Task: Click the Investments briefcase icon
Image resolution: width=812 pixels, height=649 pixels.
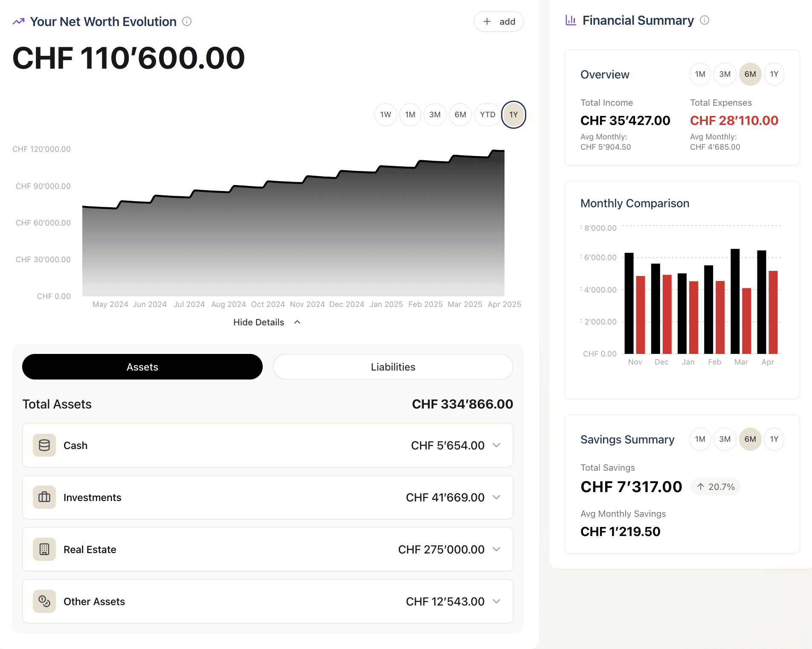Action: point(44,497)
